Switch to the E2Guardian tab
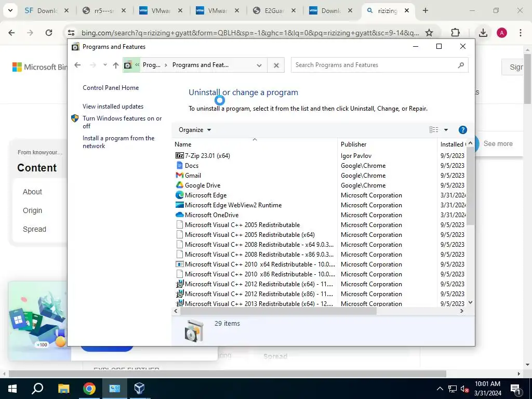 [x=274, y=11]
